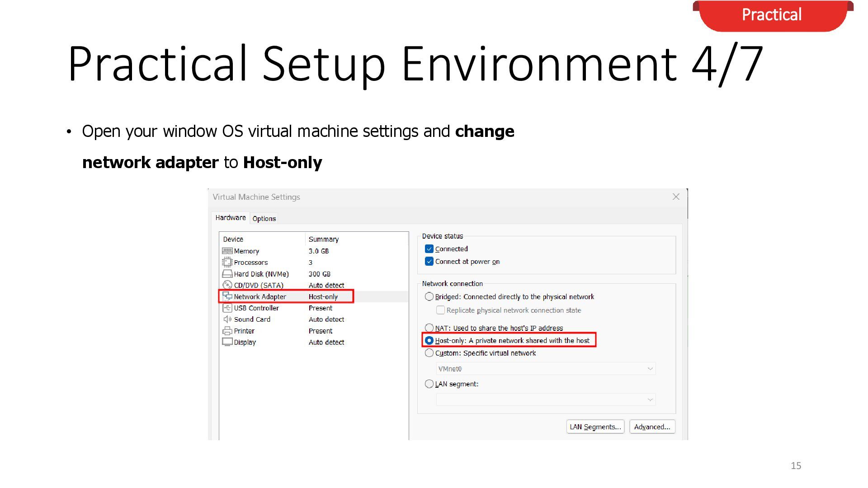Open the Hardware tab
Viewport: 868px width, 488px height.
click(231, 218)
